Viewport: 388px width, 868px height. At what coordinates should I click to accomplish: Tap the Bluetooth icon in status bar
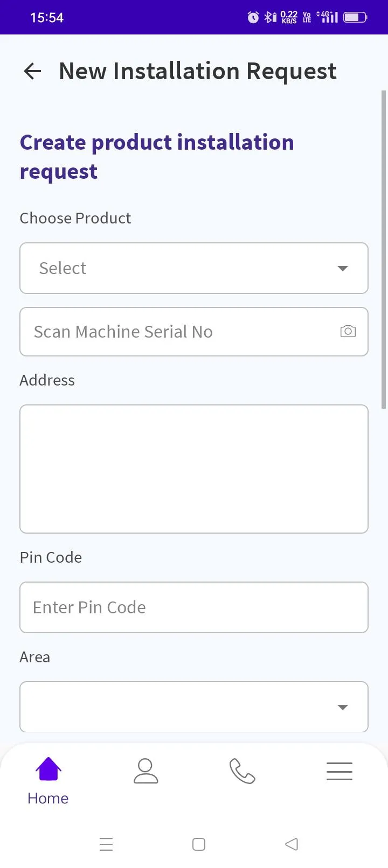tap(268, 17)
